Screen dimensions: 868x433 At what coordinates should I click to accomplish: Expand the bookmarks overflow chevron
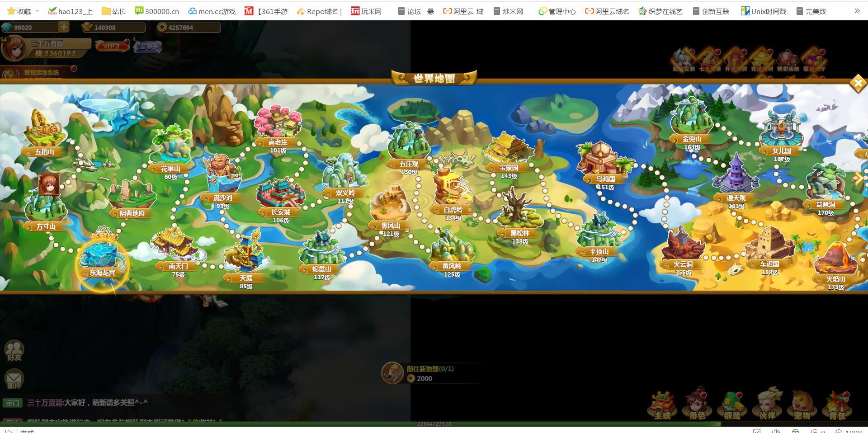[857, 11]
